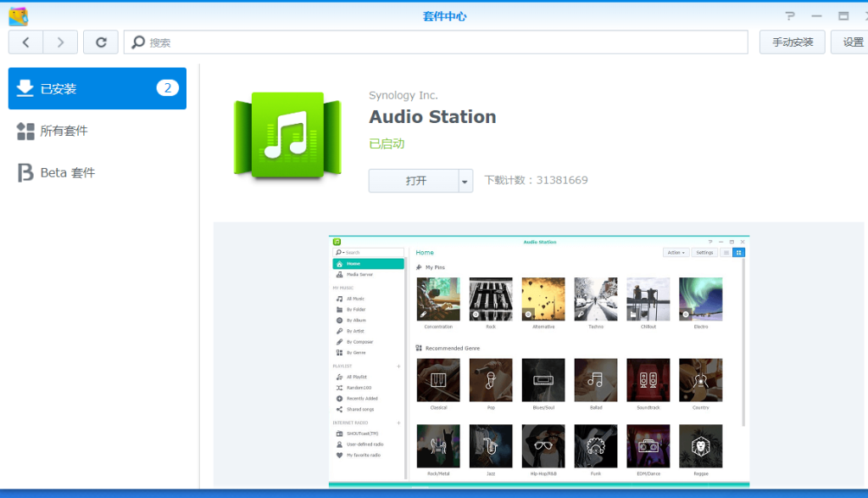Open help with the question mark icon
The width and height of the screenshot is (868, 498).
click(x=790, y=16)
